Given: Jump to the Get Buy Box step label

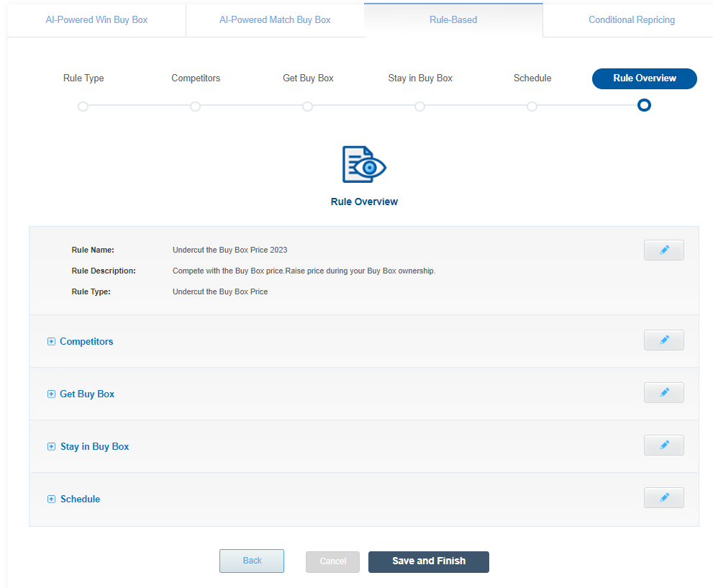Looking at the screenshot, I should [x=308, y=78].
